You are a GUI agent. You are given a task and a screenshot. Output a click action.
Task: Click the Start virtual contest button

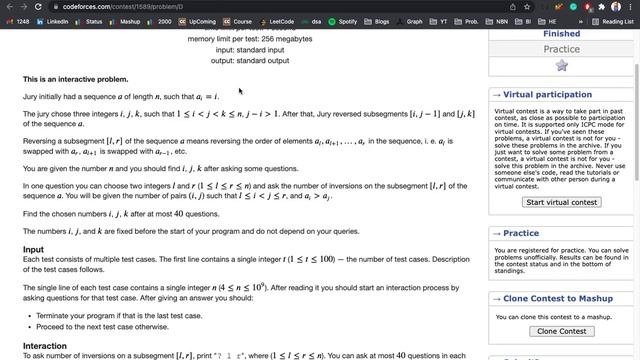[x=562, y=202]
